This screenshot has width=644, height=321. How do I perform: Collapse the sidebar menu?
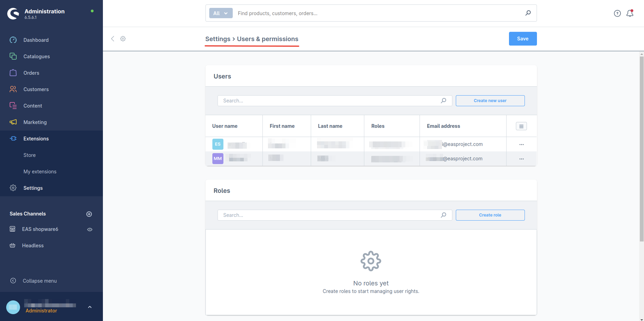coord(39,281)
